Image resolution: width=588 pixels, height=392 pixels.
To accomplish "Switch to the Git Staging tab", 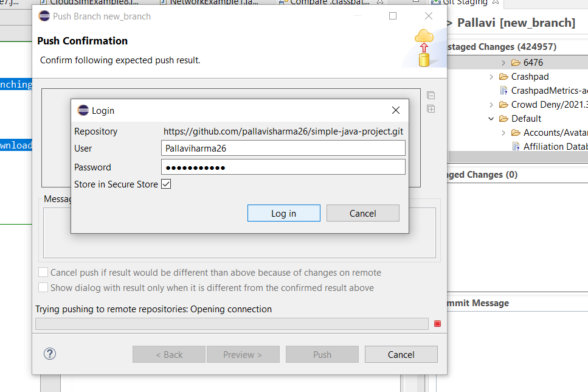I will pos(464,2).
